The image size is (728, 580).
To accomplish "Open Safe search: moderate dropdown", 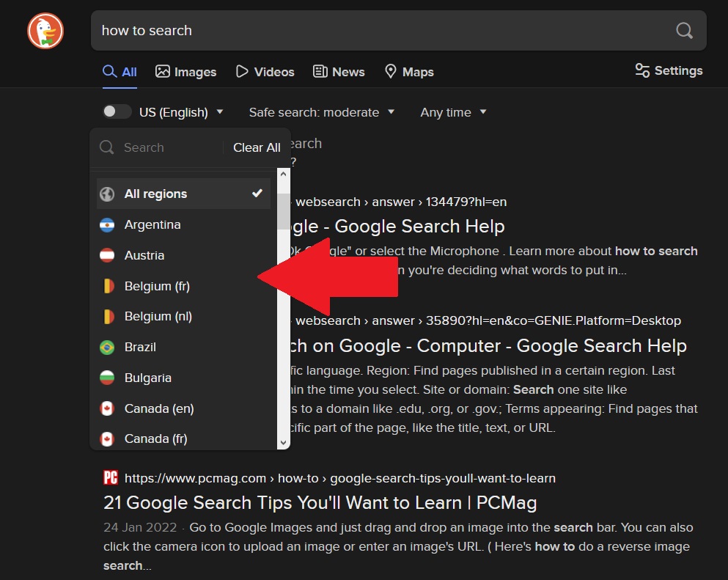I will coord(321,112).
